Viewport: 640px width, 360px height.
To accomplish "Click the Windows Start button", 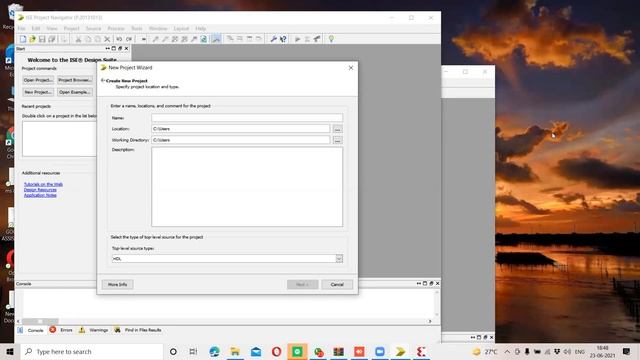I will [10, 351].
